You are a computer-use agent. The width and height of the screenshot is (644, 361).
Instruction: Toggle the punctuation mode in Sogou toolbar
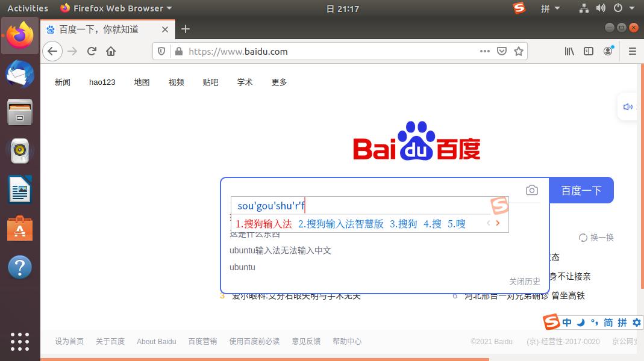pyautogui.click(x=593, y=322)
